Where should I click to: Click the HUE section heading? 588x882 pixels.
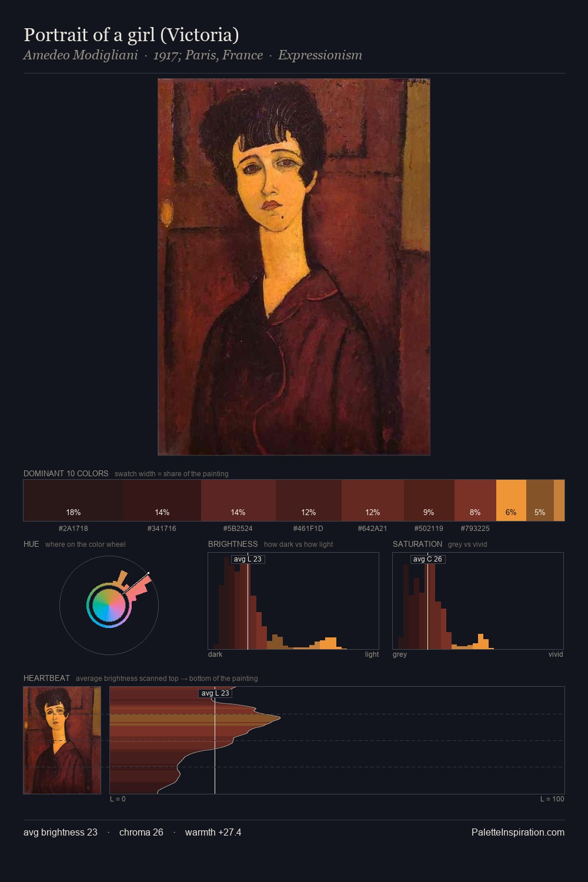pos(31,544)
